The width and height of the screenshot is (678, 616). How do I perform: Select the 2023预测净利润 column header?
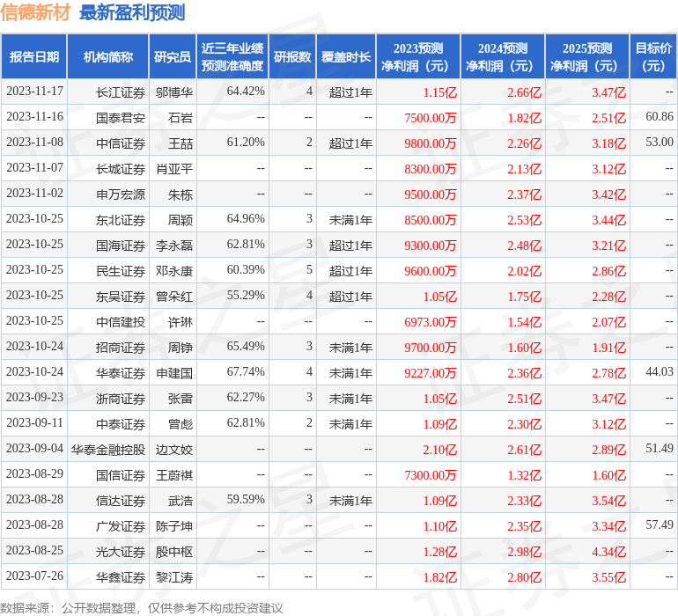(418, 56)
